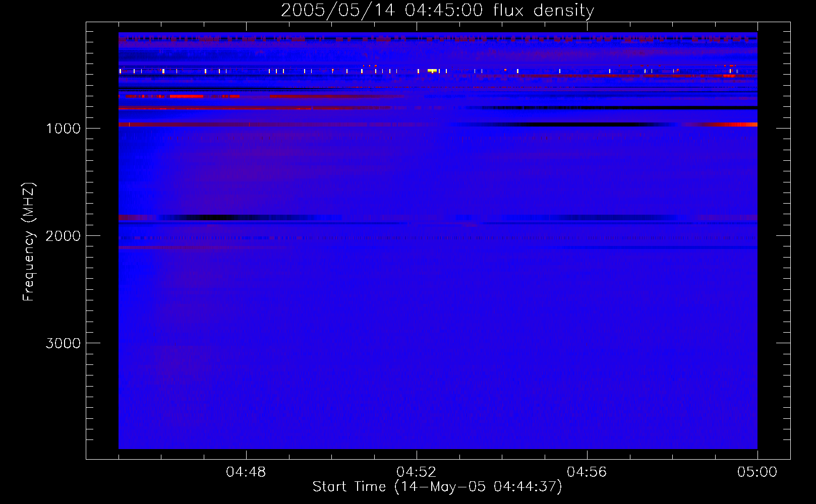Click the 'Frequency (MHZ)' axis label

pos(29,242)
